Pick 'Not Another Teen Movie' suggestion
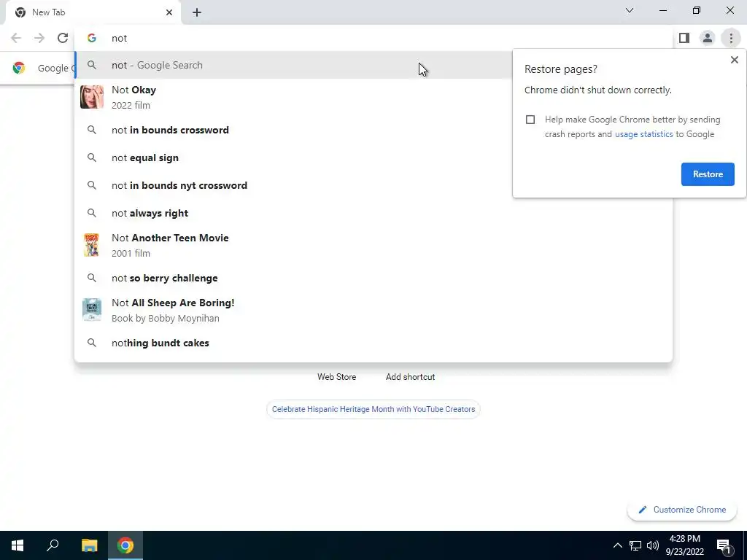747x560 pixels. point(373,245)
